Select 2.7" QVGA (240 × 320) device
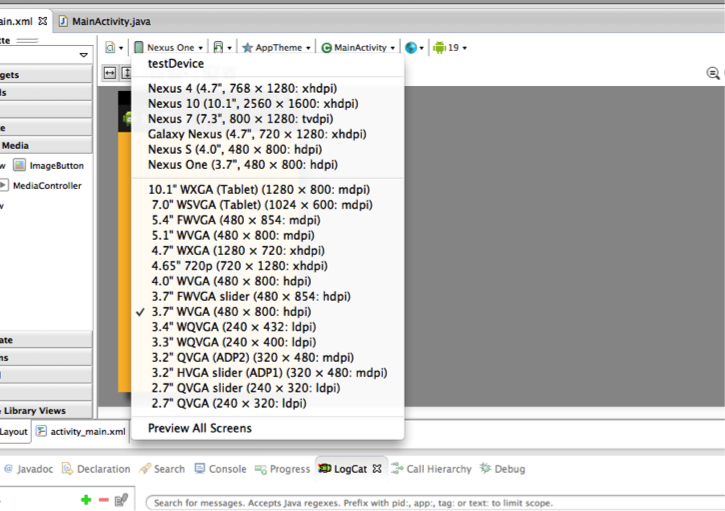The image size is (725, 511). 268,403
